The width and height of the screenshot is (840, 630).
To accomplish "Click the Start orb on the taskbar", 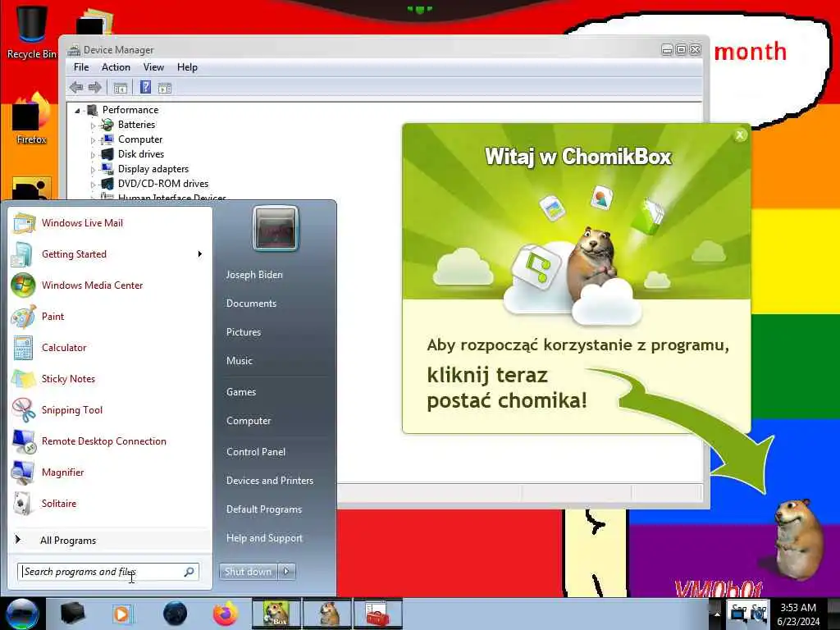I will tap(22, 614).
